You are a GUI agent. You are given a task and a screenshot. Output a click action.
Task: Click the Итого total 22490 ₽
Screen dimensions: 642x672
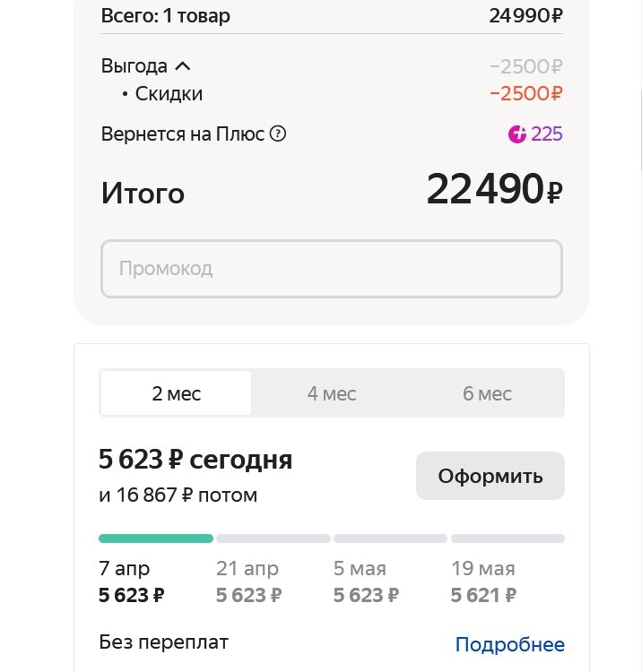494,188
